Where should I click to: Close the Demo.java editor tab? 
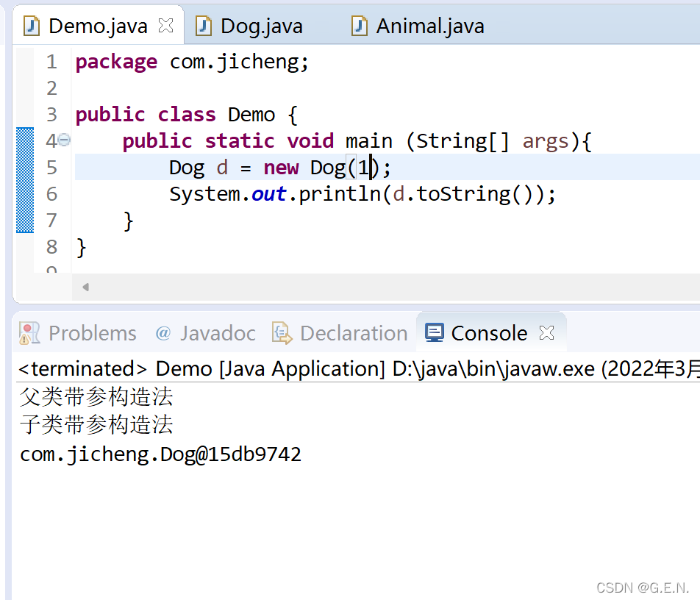[166, 26]
